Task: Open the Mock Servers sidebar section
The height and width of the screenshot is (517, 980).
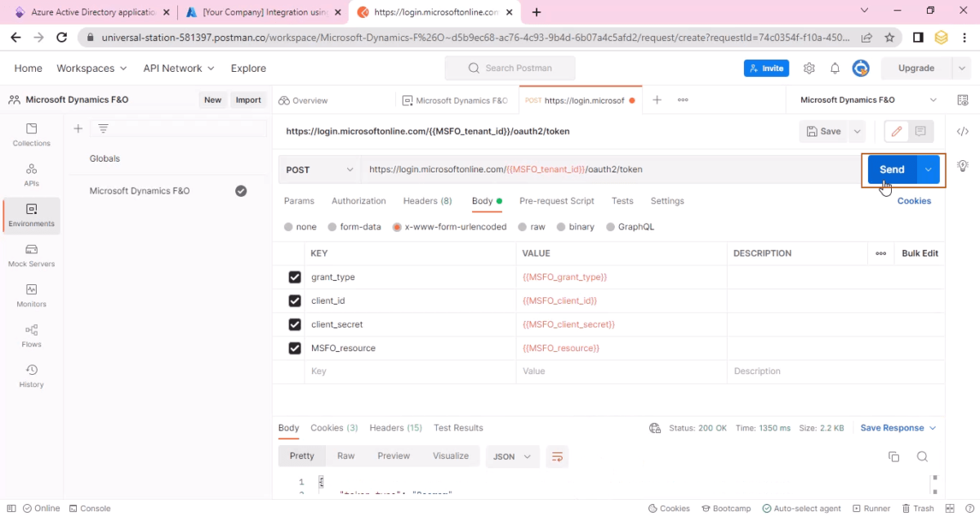Action: [x=31, y=256]
